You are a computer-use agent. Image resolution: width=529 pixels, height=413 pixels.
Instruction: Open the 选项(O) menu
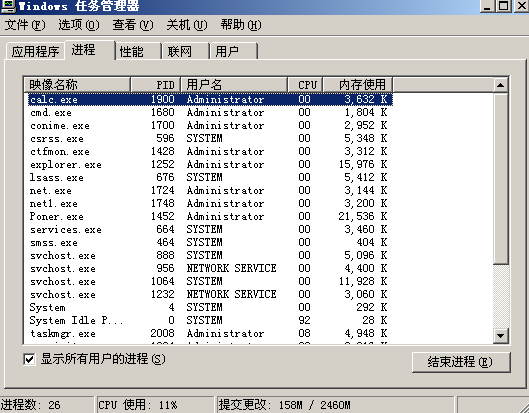[x=79, y=25]
